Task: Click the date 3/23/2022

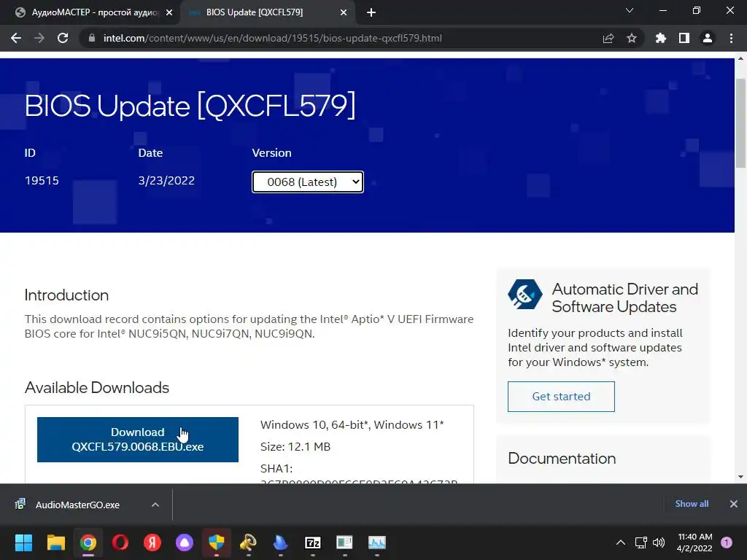Action: point(166,181)
